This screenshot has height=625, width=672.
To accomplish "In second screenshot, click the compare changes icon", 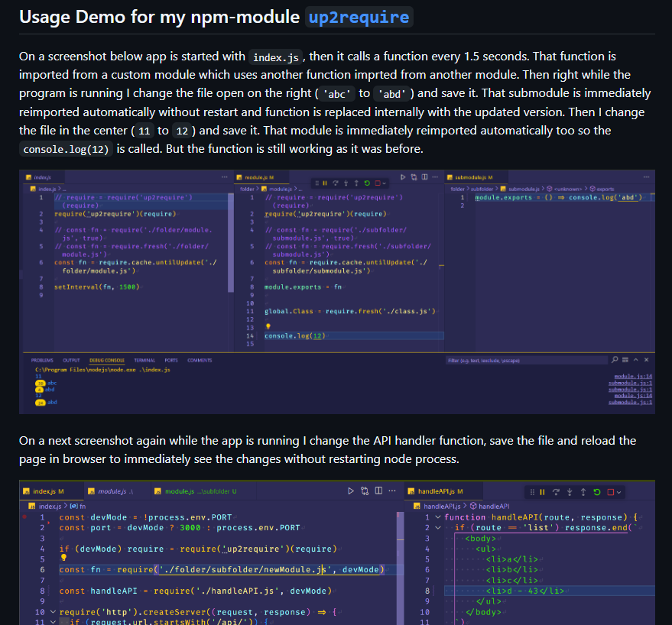I will (x=365, y=491).
